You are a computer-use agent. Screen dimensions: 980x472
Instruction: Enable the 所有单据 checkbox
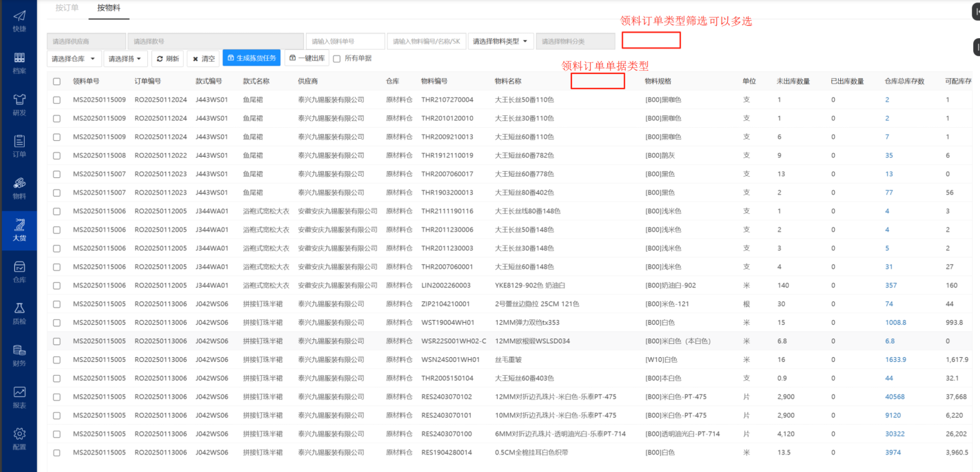(337, 59)
